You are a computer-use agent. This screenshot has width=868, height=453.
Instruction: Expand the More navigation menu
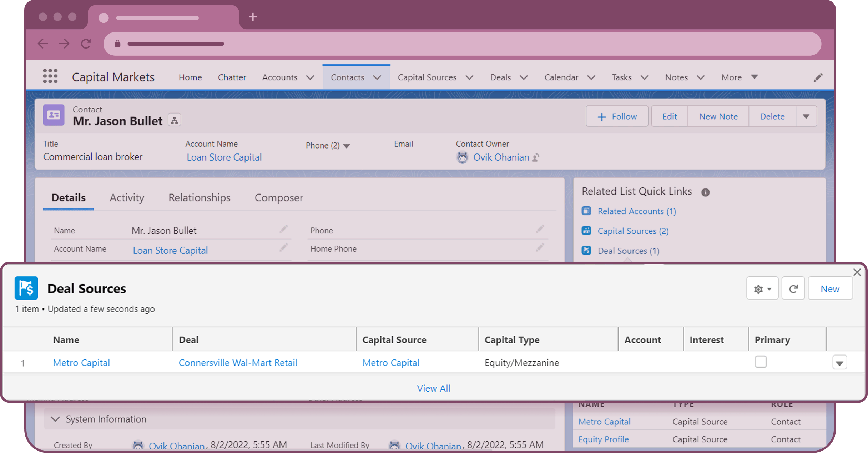tap(739, 77)
